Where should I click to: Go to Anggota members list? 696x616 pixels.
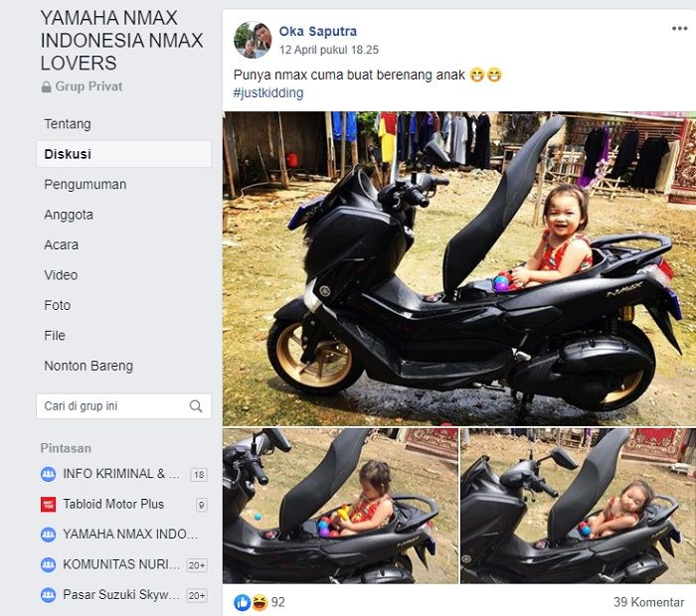pos(69,215)
